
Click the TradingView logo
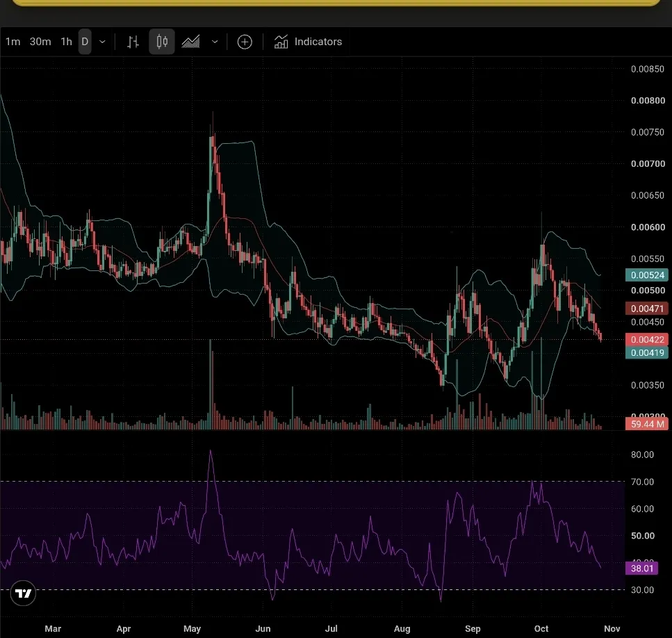click(x=23, y=593)
